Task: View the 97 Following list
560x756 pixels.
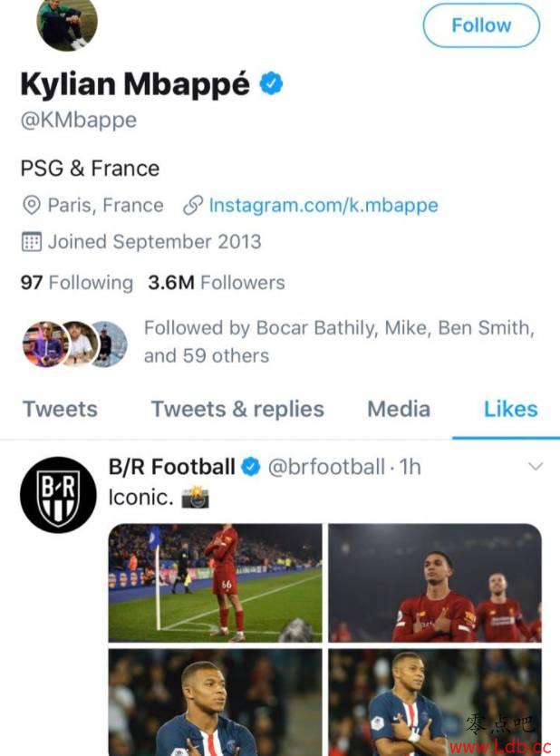Action: tap(76, 283)
